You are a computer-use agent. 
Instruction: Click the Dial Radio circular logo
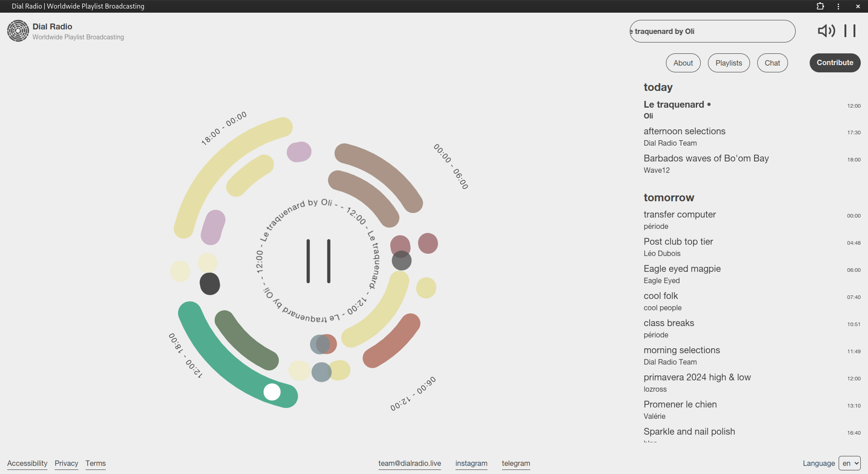18,31
